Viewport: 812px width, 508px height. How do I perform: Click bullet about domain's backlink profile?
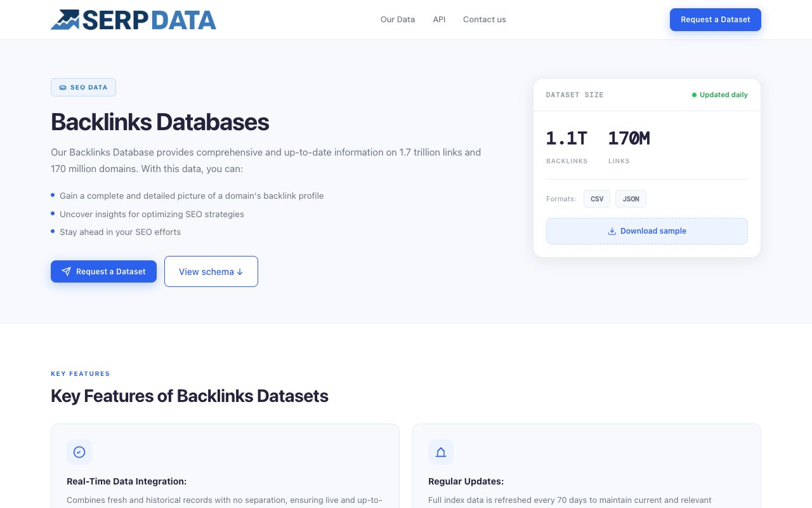[192, 196]
